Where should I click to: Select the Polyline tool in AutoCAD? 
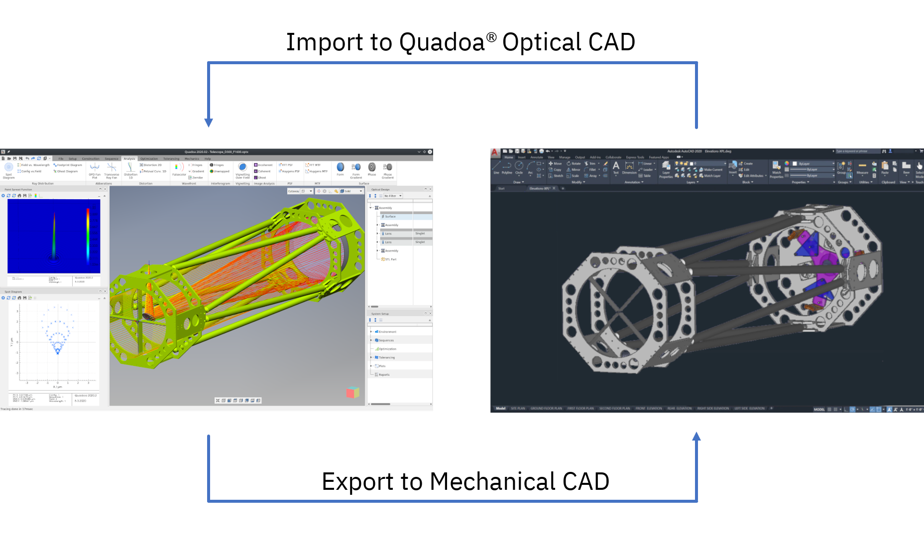pyautogui.click(x=507, y=168)
